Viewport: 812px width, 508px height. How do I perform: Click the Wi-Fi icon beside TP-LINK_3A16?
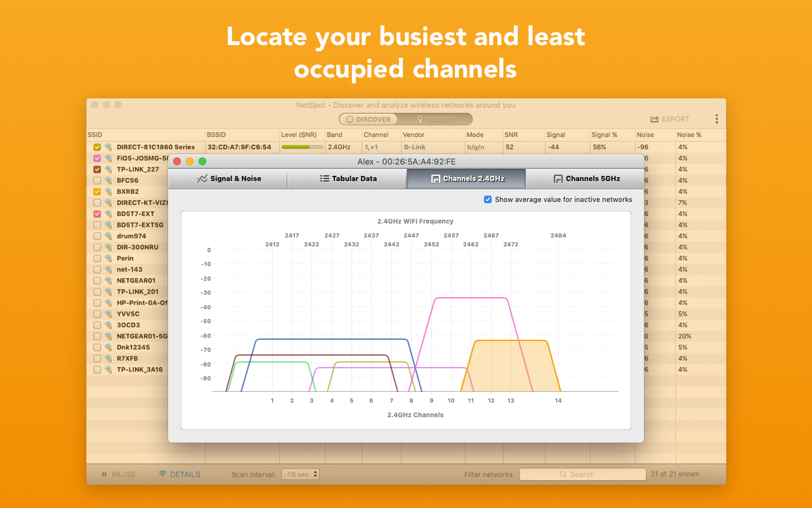(108, 370)
